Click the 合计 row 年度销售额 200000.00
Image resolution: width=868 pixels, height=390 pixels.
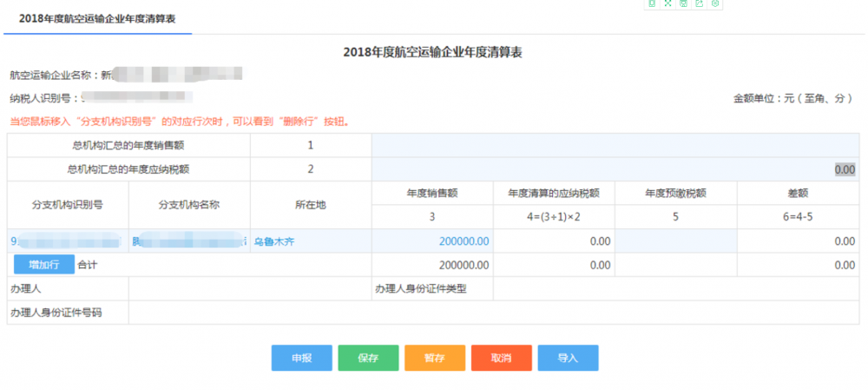464,265
